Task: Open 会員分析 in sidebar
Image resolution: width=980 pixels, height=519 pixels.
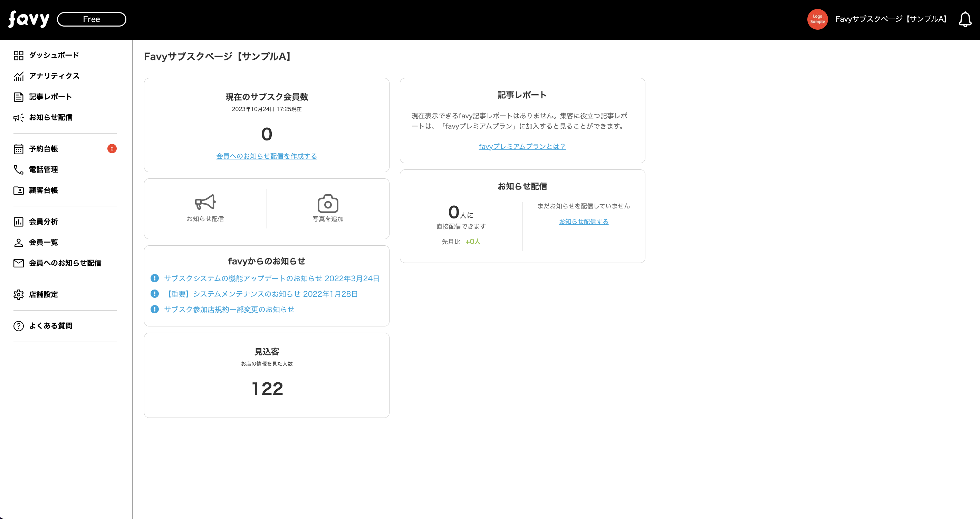Action: (x=44, y=221)
